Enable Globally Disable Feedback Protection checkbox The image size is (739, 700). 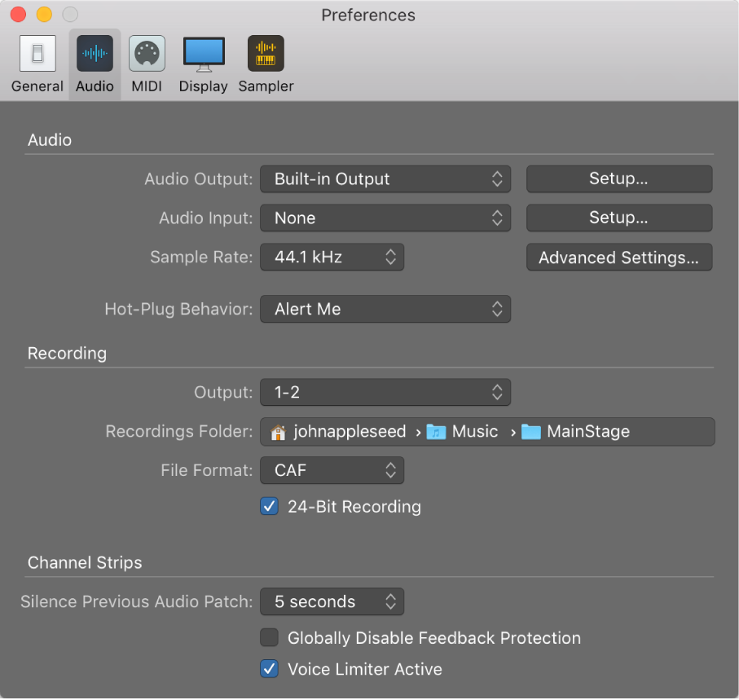[x=269, y=638]
